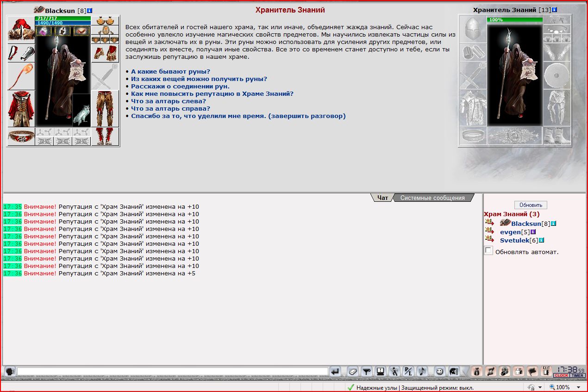
Task: Click the red boots in Blacksun's equipment
Action: (105, 137)
